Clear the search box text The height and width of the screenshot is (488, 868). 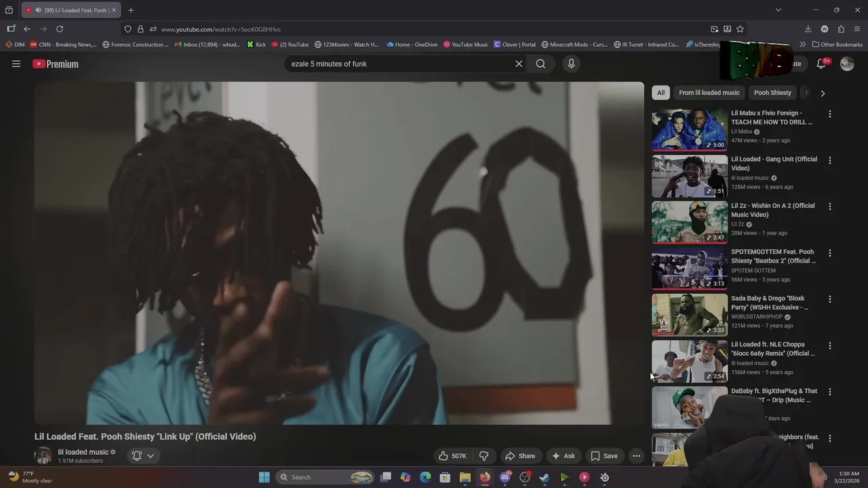[519, 64]
